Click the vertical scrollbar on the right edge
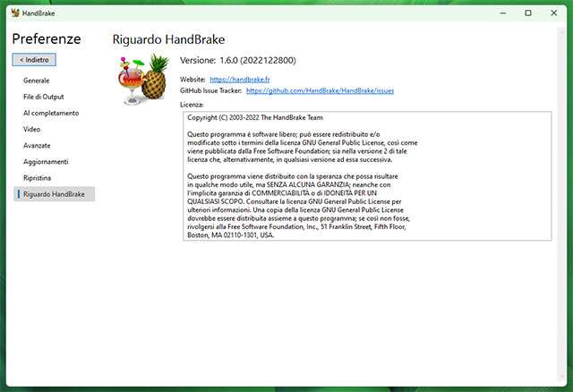Viewport: 573px width, 392px height. tap(562, 205)
